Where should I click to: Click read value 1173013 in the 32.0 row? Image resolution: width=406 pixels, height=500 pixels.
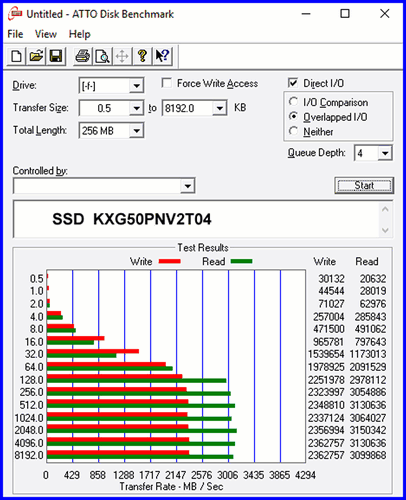[x=368, y=354]
